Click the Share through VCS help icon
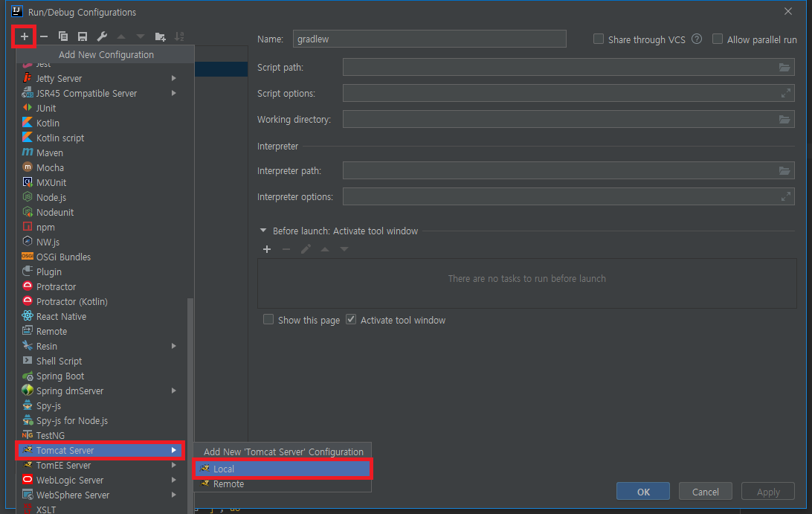The height and width of the screenshot is (514, 812). pyautogui.click(x=697, y=39)
